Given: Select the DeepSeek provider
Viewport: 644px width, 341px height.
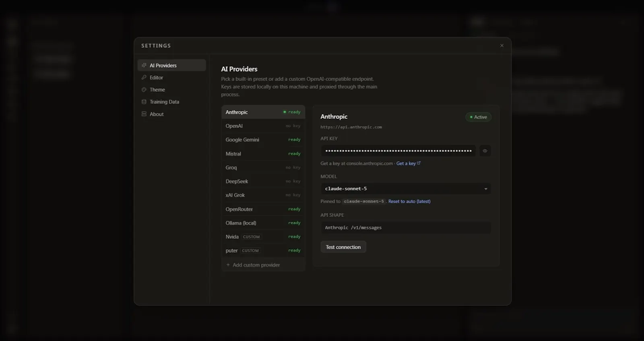Looking at the screenshot, I should point(263,181).
